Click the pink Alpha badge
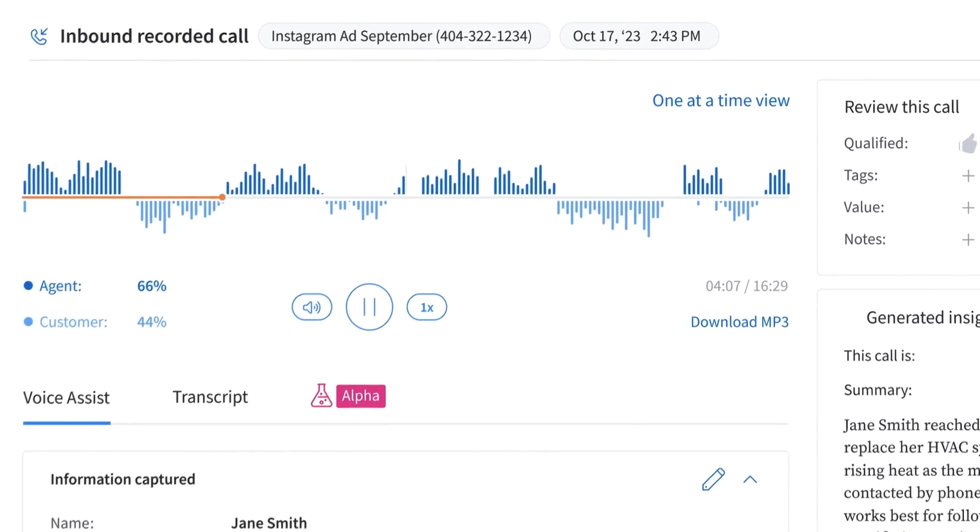The width and height of the screenshot is (980, 532). [x=361, y=396]
